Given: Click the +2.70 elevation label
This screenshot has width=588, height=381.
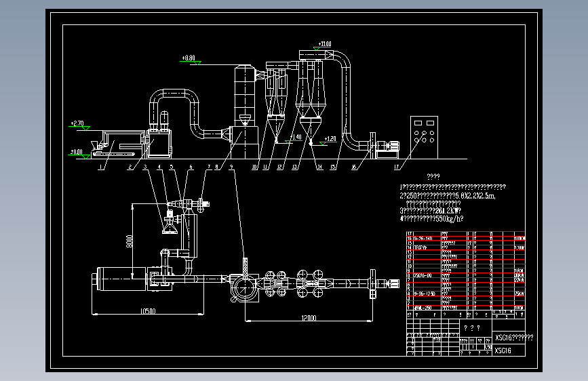Looking at the screenshot, I should 77,123.
